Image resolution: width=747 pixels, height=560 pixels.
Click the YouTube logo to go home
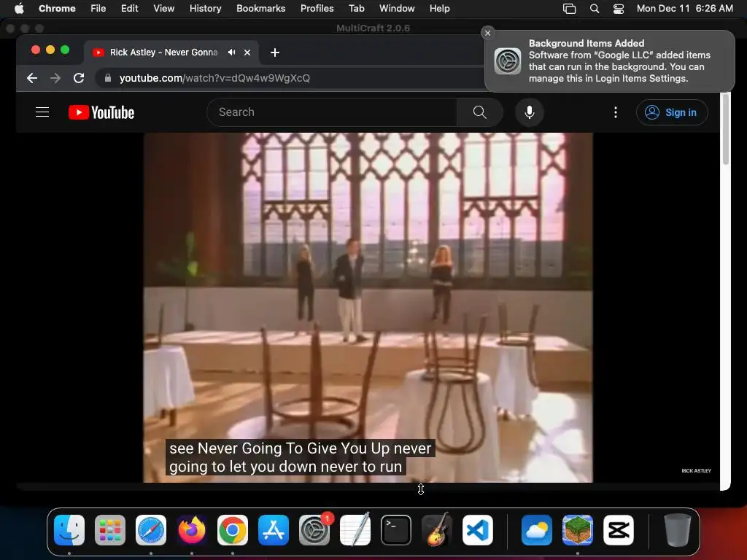pyautogui.click(x=101, y=112)
